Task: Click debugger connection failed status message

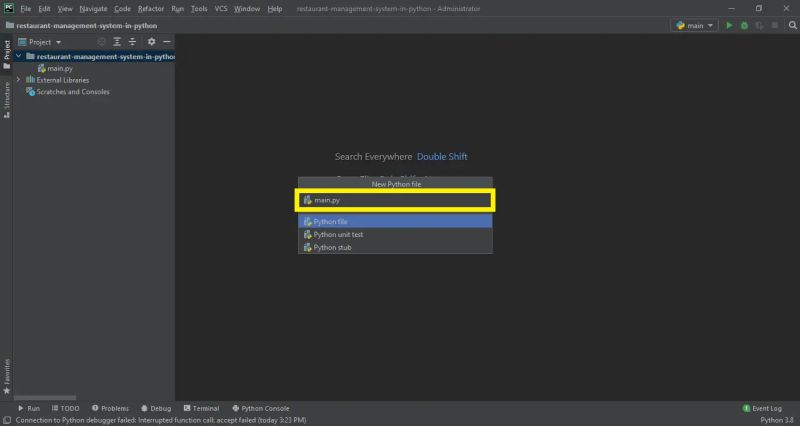Action: (x=161, y=420)
